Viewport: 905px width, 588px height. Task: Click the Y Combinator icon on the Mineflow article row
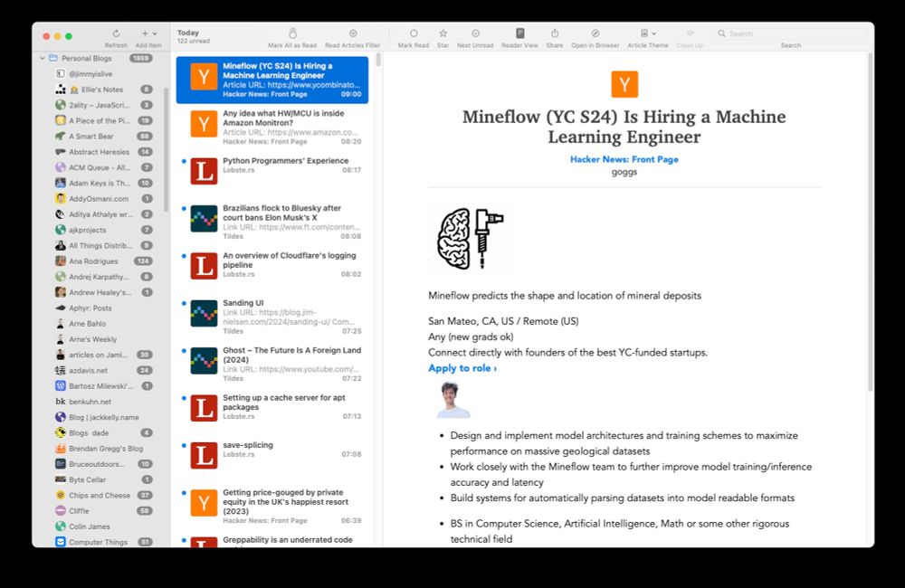[204, 77]
